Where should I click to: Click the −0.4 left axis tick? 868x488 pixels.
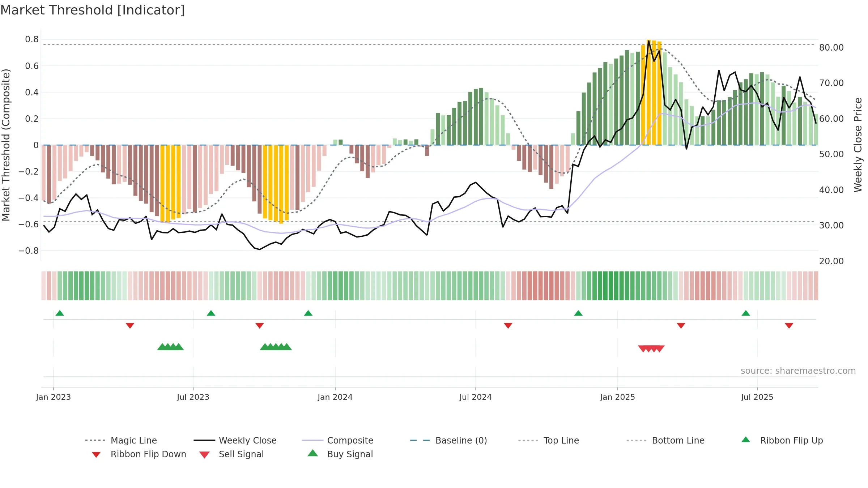pyautogui.click(x=29, y=198)
